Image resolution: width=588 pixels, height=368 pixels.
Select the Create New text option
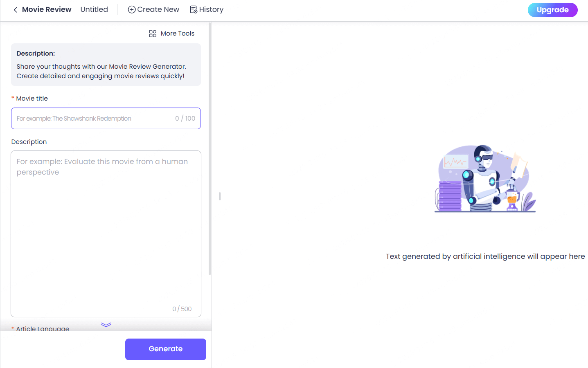click(158, 9)
